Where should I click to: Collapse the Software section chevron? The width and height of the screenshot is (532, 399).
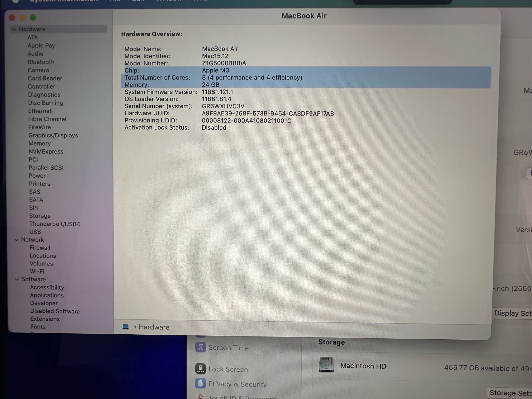tap(17, 279)
